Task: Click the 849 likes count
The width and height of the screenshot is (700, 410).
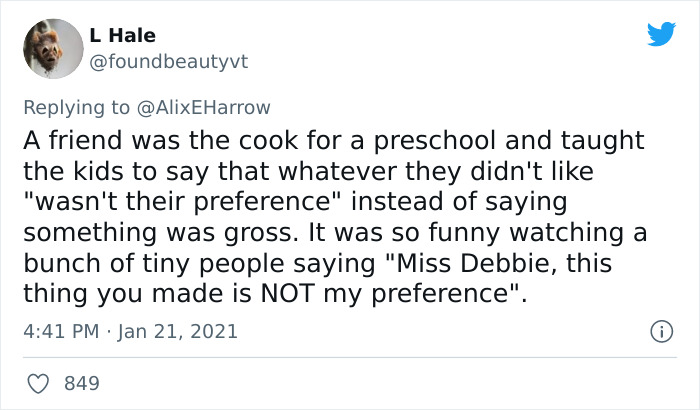Action: 81,383
